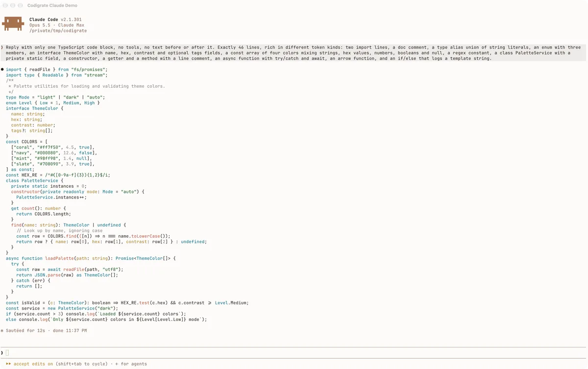588x369 pixels.
Task: Click the "mint" color row in COLORS
Action: 51,158
